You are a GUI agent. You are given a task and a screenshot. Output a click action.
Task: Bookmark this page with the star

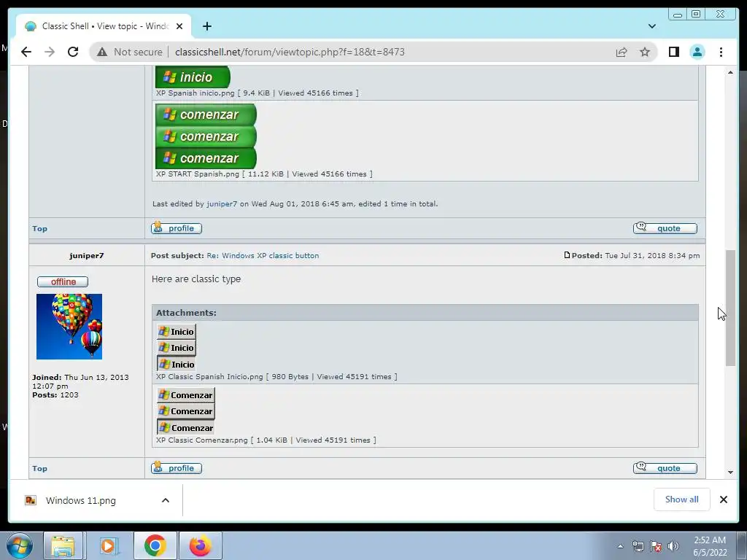(645, 52)
